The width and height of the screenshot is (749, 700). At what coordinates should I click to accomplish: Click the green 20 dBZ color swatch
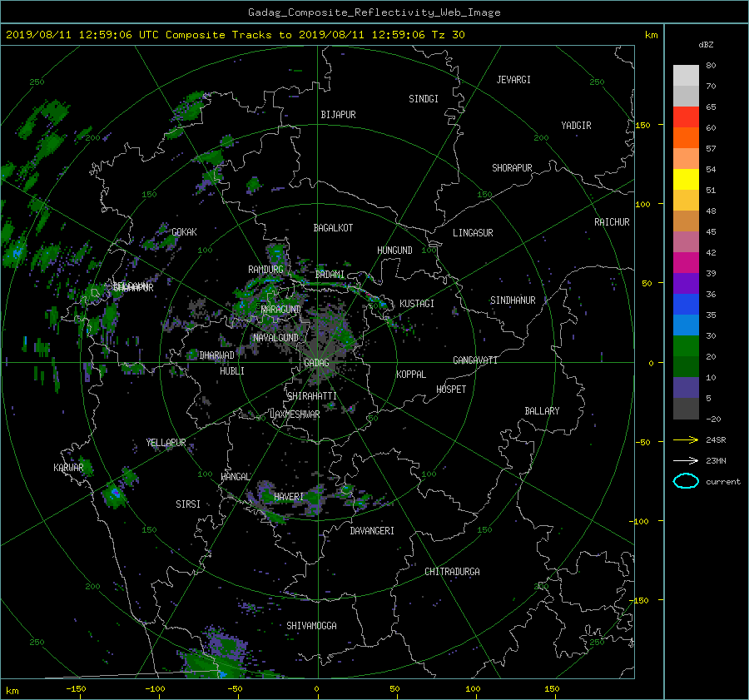686,346
